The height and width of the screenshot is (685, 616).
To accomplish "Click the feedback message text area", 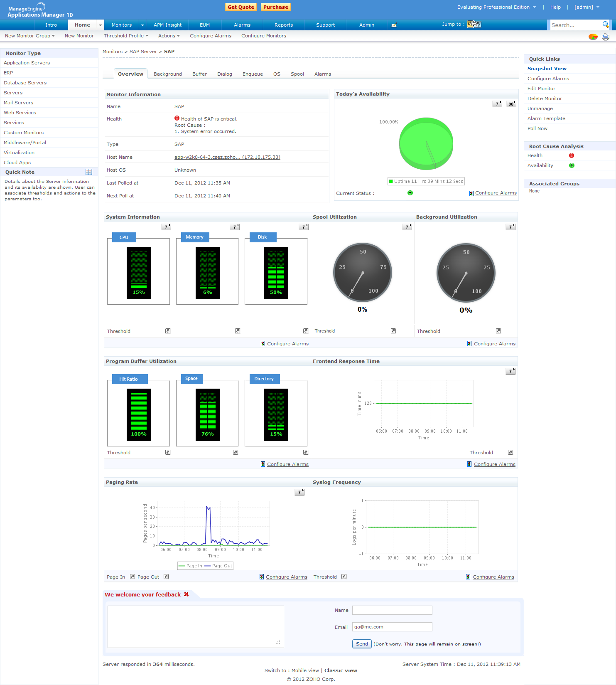I will 196,627.
